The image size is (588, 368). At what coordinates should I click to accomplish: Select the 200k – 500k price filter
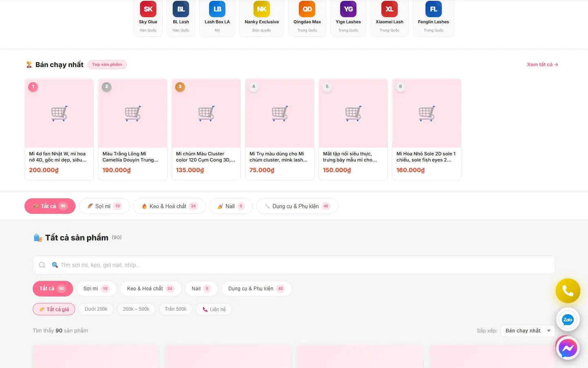(x=136, y=309)
